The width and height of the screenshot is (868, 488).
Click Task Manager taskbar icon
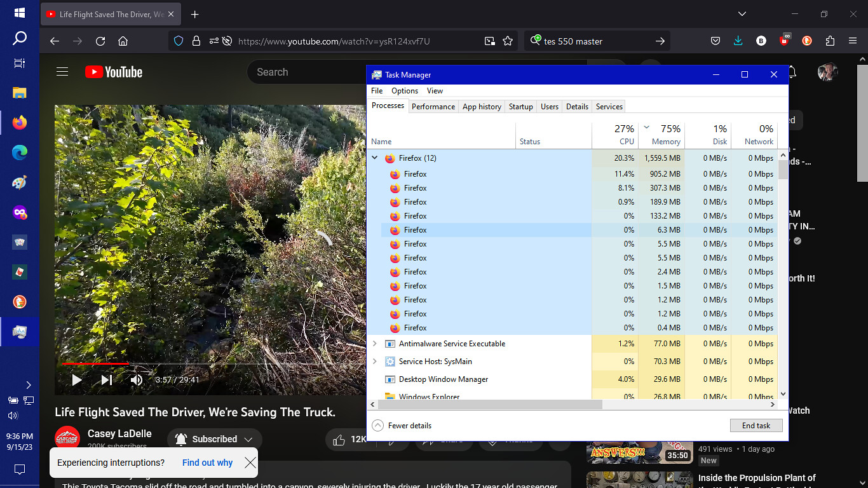point(19,332)
